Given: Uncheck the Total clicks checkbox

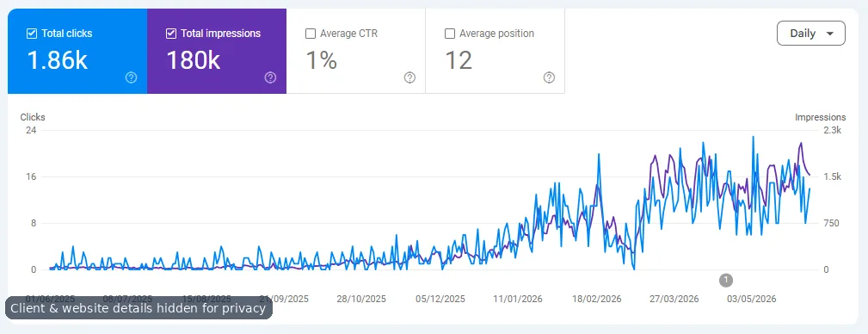Looking at the screenshot, I should (x=32, y=34).
